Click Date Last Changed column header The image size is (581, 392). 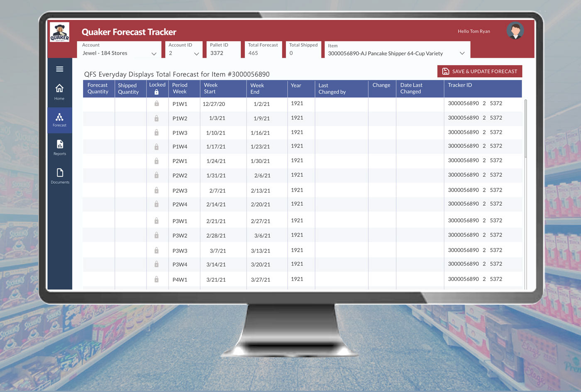coord(420,88)
